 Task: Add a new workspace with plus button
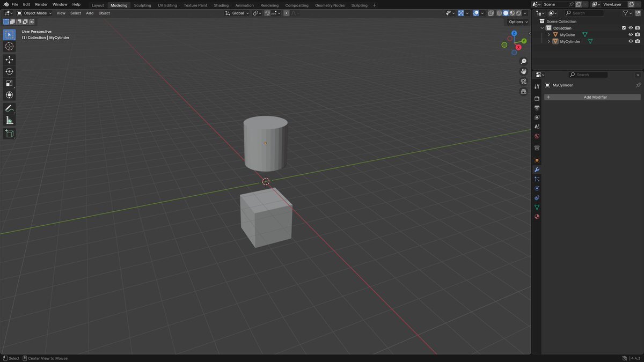[375, 5]
